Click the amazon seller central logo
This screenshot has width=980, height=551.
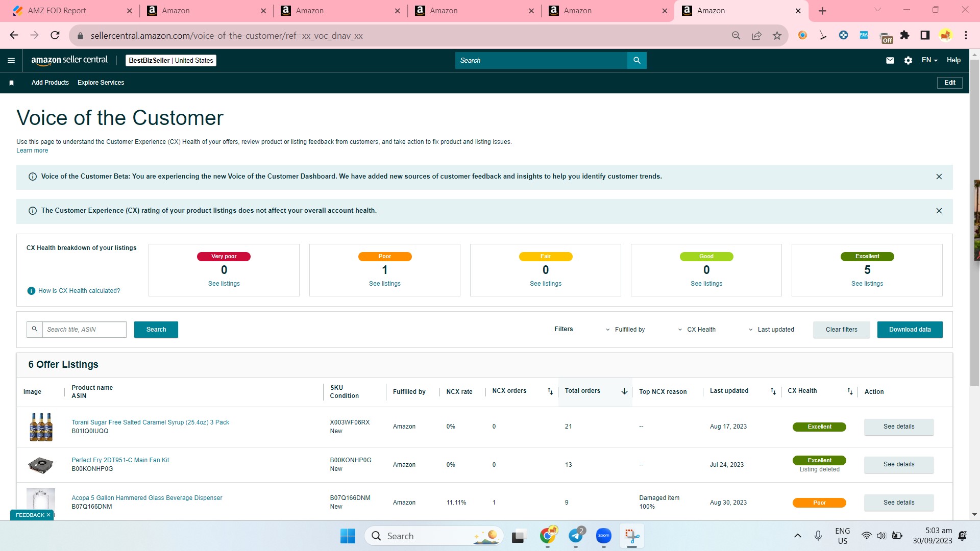[69, 60]
